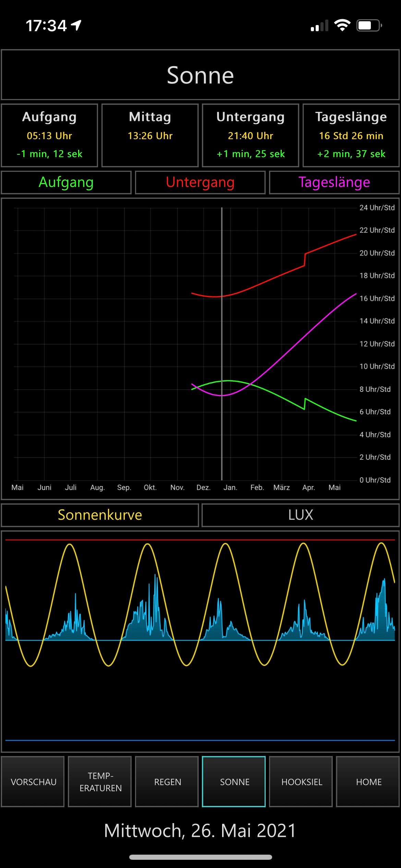This screenshot has height=868, width=401.
Task: Toggle the LUX graph button
Action: point(301,515)
